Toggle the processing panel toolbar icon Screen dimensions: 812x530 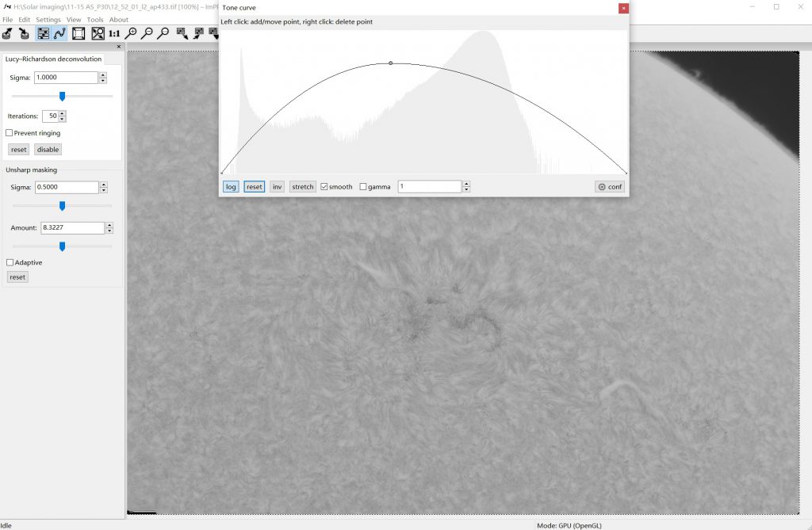(x=43, y=33)
